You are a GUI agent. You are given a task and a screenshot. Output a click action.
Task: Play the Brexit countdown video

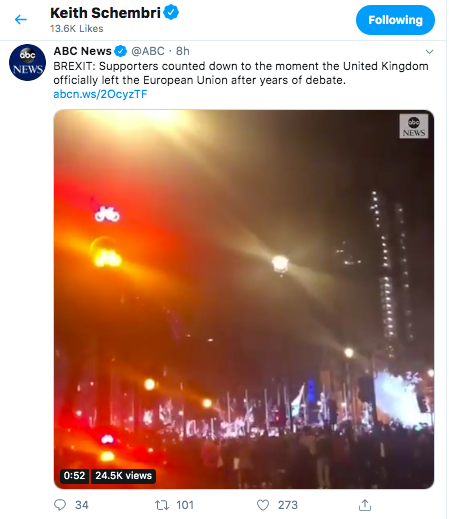pyautogui.click(x=244, y=299)
